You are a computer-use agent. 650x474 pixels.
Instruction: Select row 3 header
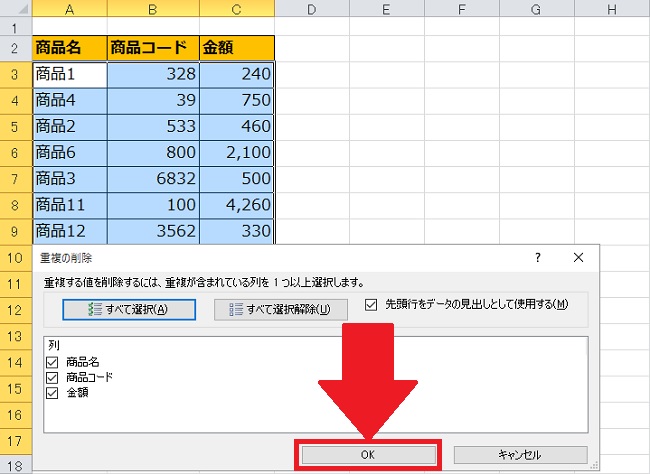16,74
